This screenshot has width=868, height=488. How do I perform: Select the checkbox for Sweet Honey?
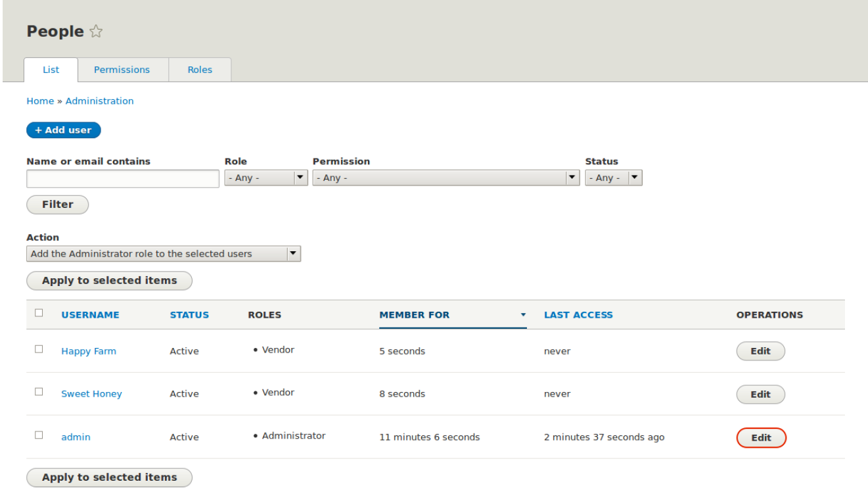coord(38,391)
